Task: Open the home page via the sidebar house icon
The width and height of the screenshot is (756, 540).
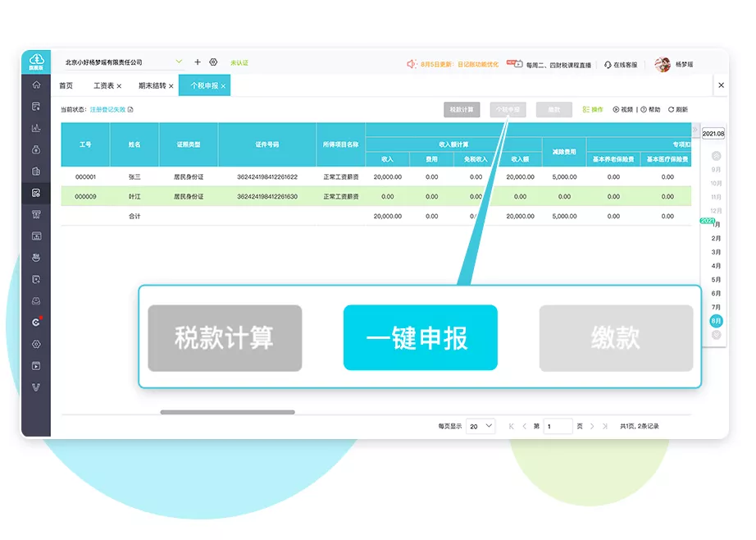Action: pos(35,85)
